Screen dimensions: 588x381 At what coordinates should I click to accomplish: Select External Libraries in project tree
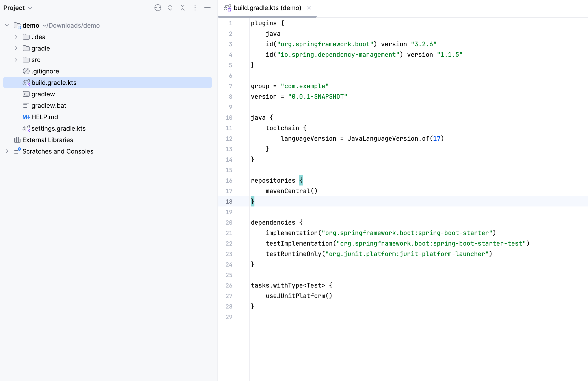47,140
